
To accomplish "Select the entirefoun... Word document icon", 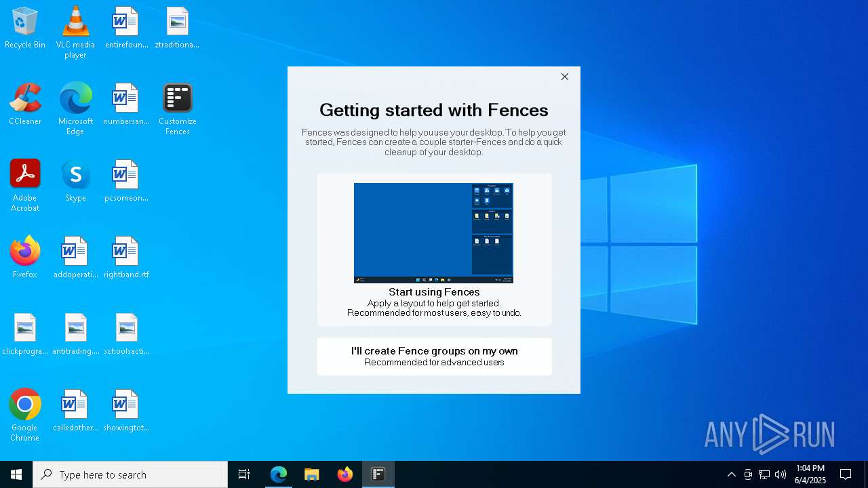I will pos(126,28).
